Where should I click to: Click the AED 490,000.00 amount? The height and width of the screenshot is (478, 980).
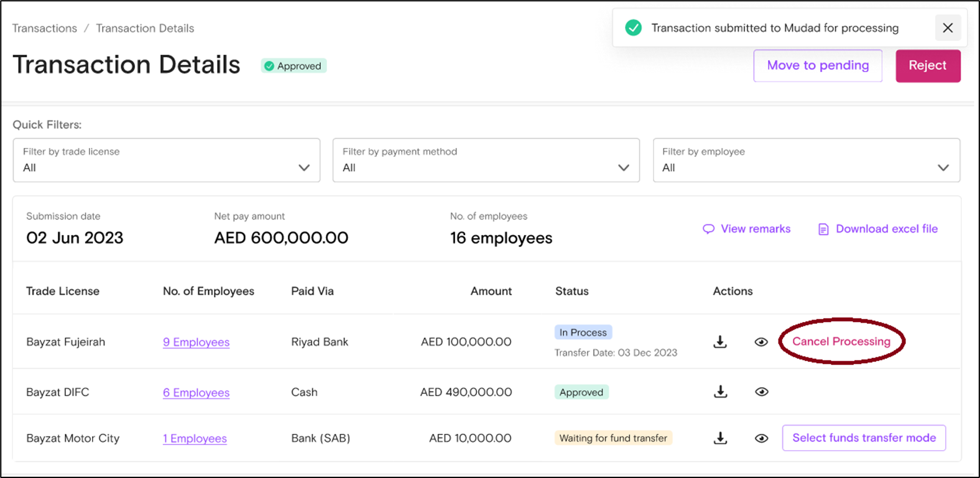[466, 392]
